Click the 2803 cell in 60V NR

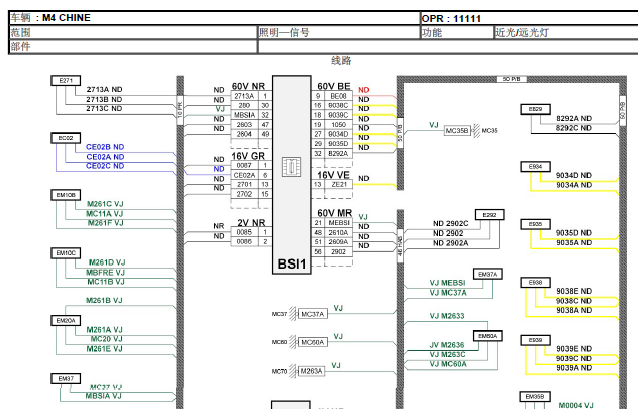244,125
